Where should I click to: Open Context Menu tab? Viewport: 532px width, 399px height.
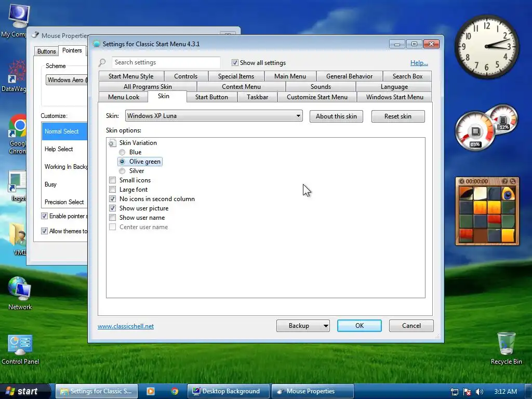click(x=241, y=87)
